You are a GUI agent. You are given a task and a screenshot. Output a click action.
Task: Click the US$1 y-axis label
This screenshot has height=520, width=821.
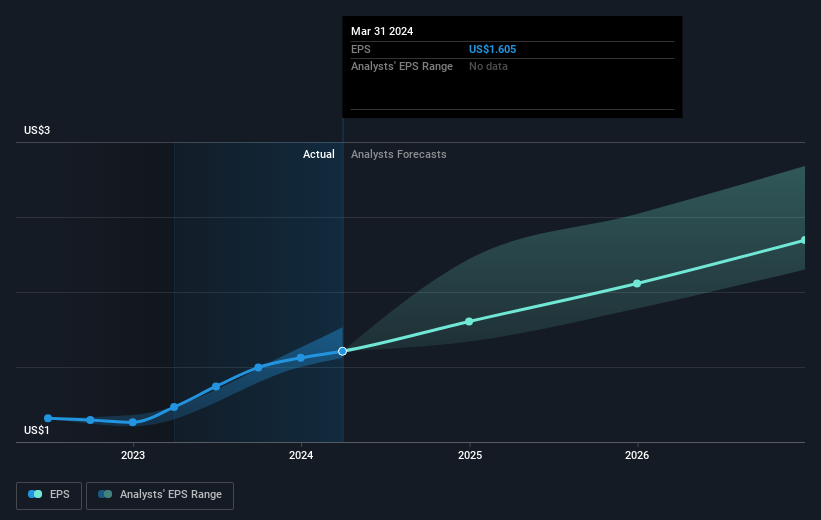(37, 430)
